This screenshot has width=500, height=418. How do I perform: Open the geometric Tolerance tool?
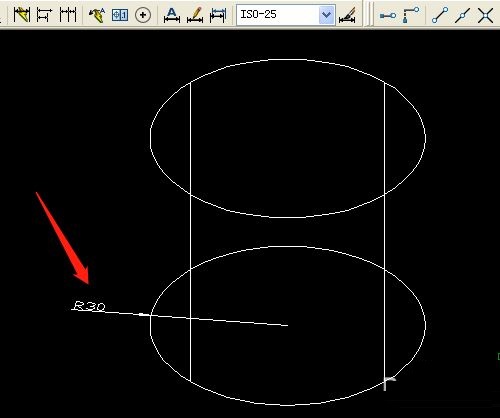120,15
